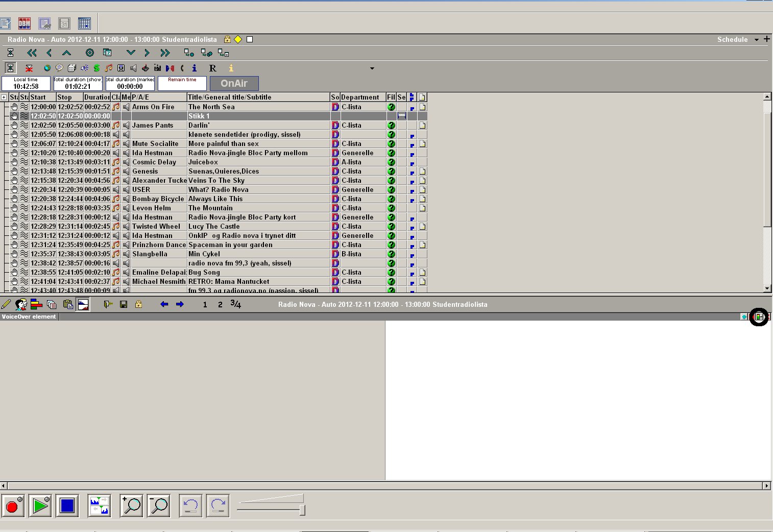Image resolution: width=773 pixels, height=532 pixels.
Task: Click the circular target icon
Action: click(x=90, y=53)
